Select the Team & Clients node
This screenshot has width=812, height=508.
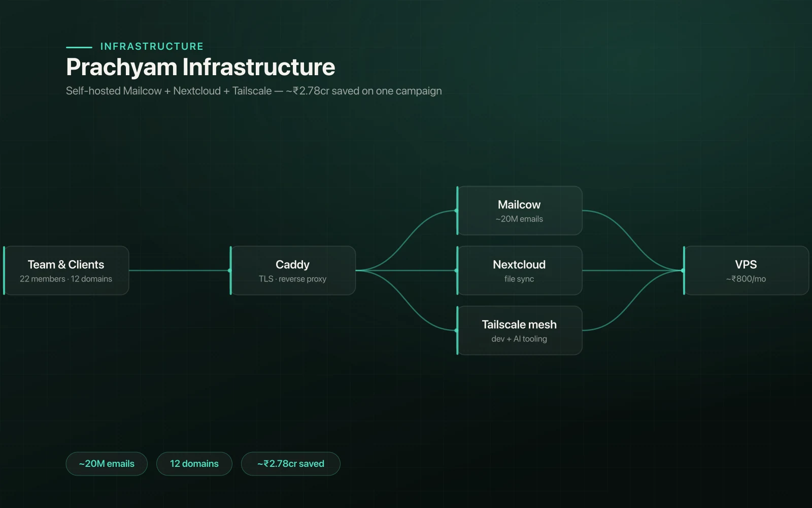[66, 270]
